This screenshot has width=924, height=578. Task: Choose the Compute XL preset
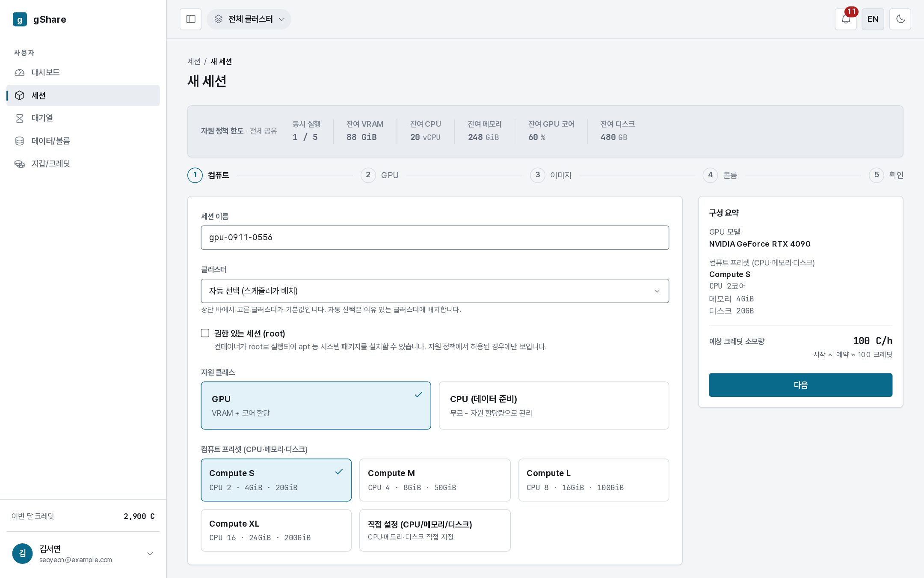click(x=276, y=530)
